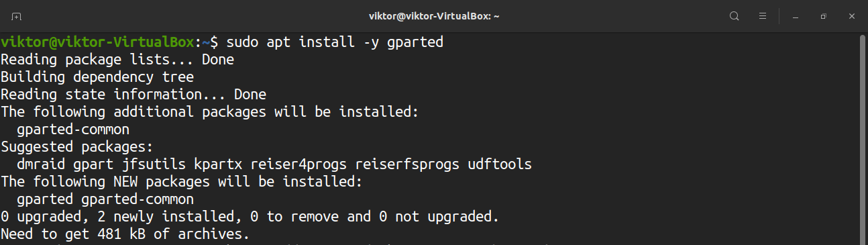
Task: Click the terminal vertical scrollbar
Action: pyautogui.click(x=863, y=138)
